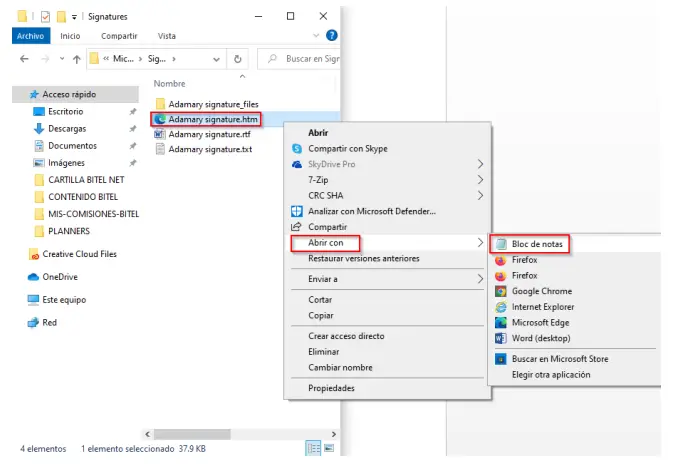Click the scrollbar right arrow
This screenshot has width=680, height=472.
click(x=333, y=434)
